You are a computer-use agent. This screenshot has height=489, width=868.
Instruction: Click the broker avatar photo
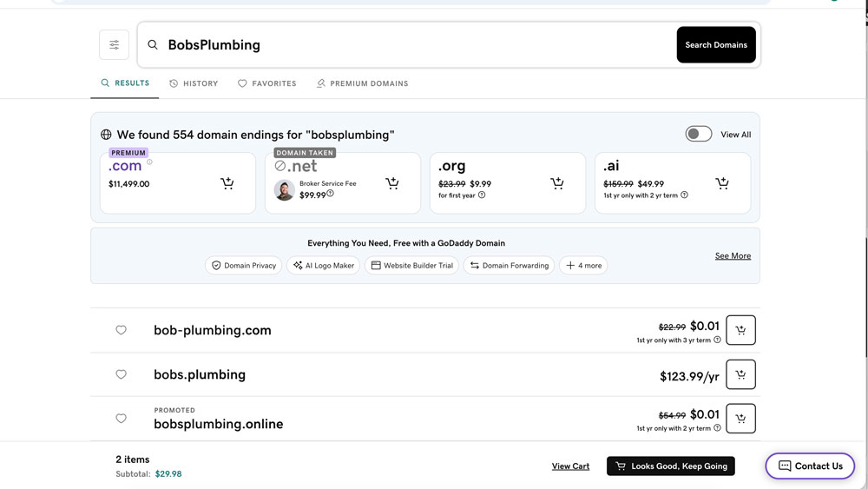tap(285, 190)
